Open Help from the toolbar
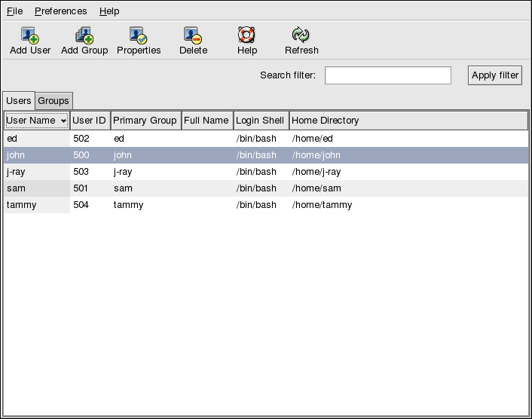Screen dimensions: 532x419 (246, 35)
